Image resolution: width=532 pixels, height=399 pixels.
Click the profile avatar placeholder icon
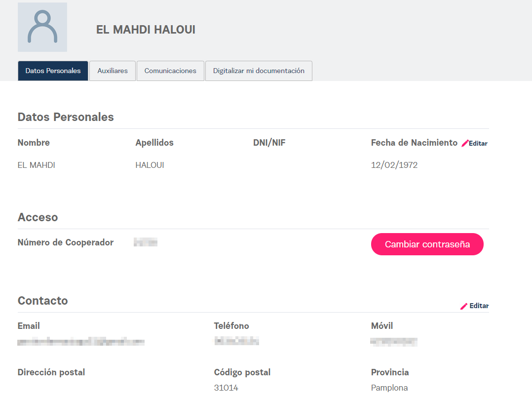[x=42, y=27]
